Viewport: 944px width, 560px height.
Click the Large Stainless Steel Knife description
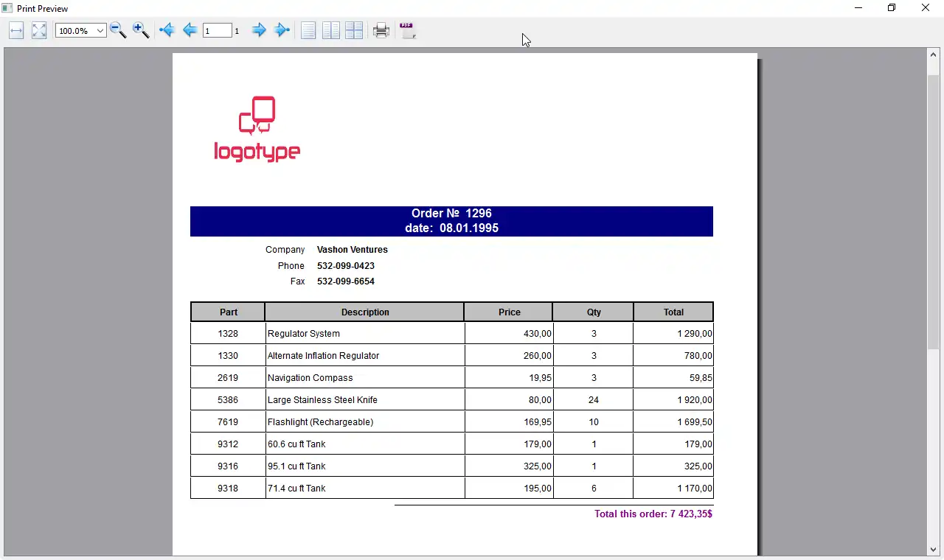tap(322, 400)
